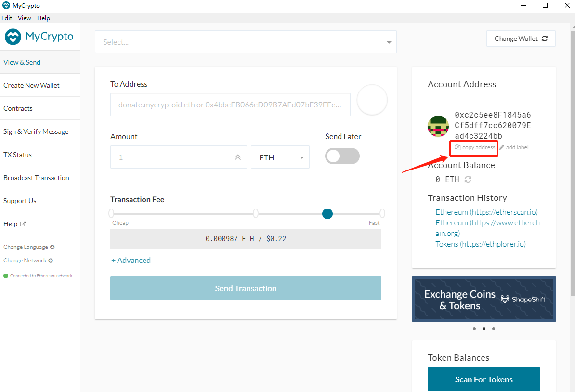Open the View menu
Screen dimensions: 575x392
click(24, 18)
